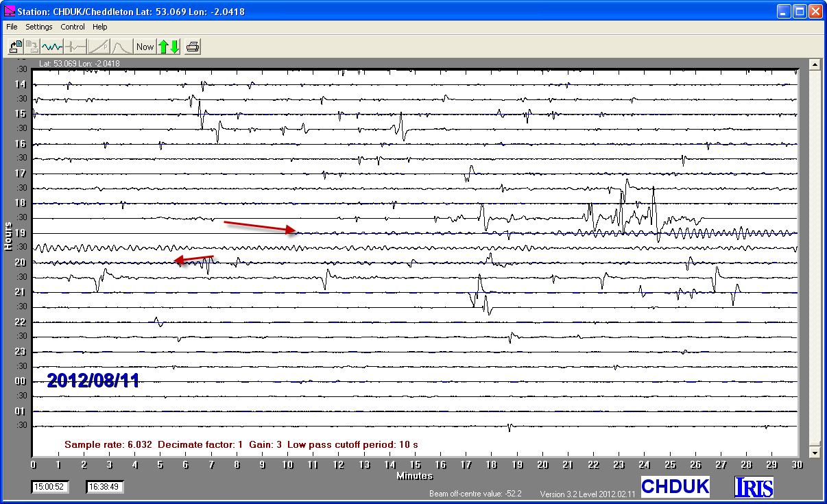Click the green down arrow toolbar icon
Image resolution: width=827 pixels, height=504 pixels.
(174, 47)
